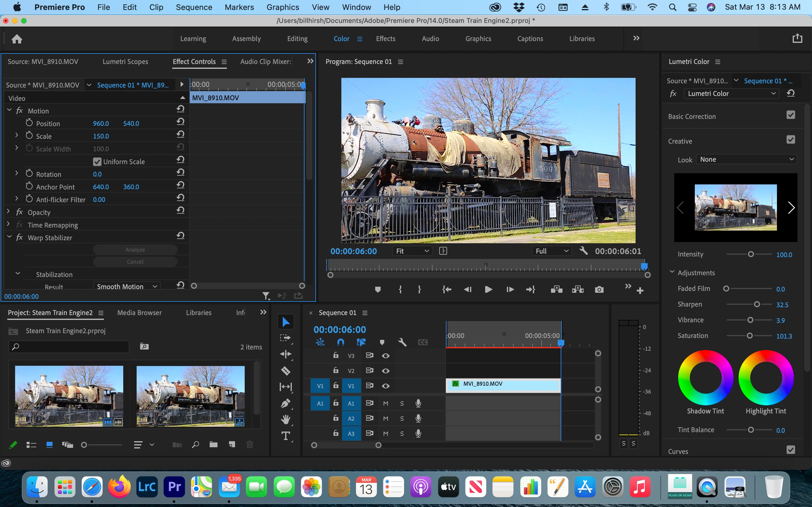Expand the Opacity effect section
The image size is (812, 507).
[8, 212]
